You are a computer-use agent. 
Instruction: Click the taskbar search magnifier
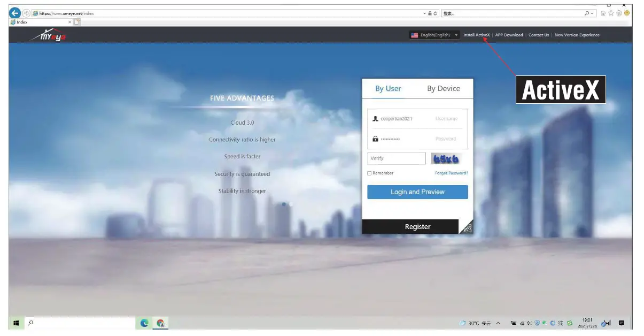(31, 323)
